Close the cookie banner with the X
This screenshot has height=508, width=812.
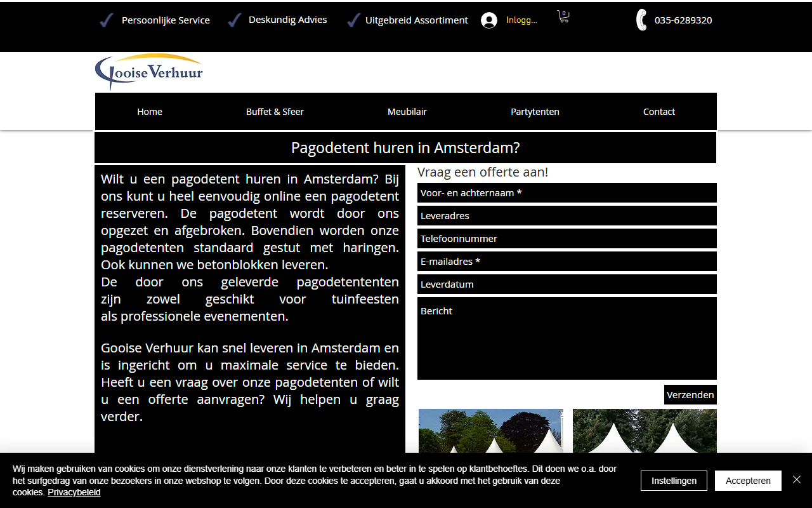tap(797, 479)
